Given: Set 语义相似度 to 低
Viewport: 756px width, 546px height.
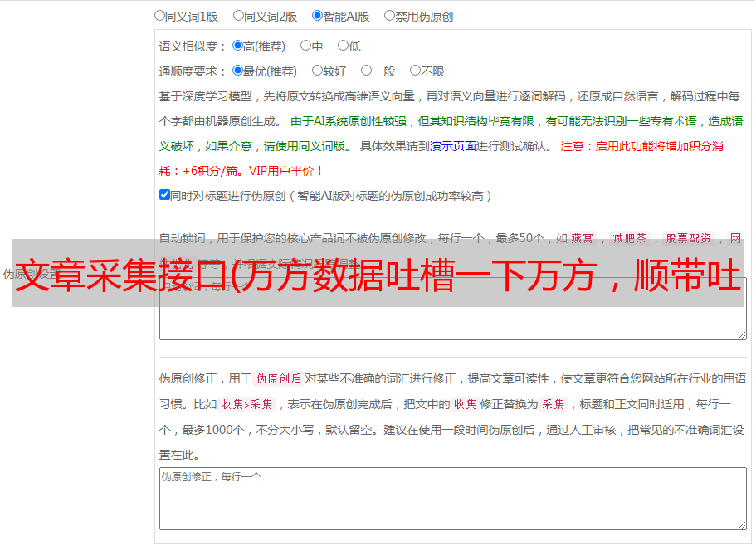Looking at the screenshot, I should 343,46.
